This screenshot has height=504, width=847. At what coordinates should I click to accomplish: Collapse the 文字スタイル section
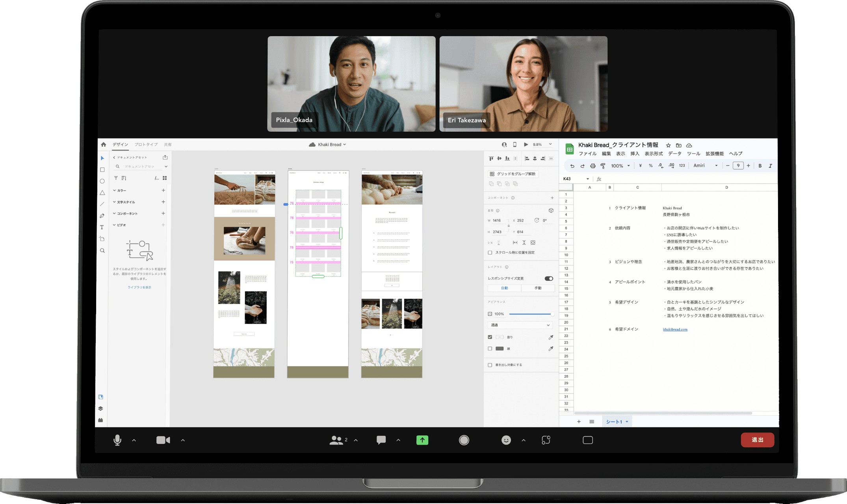point(115,202)
